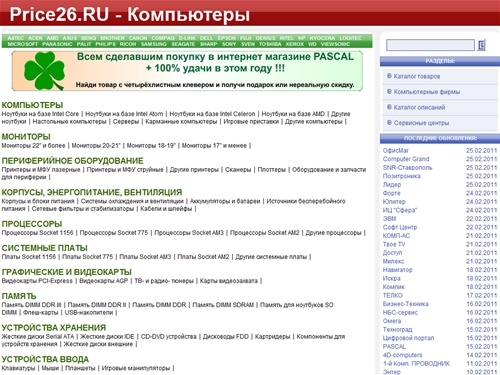The image size is (500, 375).
Task: Open Процессоры Socket AM3 link
Action: coord(189,233)
